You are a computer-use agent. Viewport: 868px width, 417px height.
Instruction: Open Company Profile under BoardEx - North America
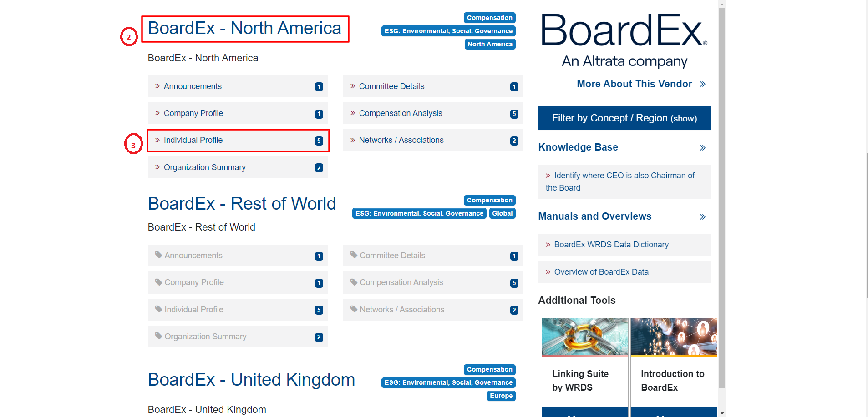[x=238, y=113]
